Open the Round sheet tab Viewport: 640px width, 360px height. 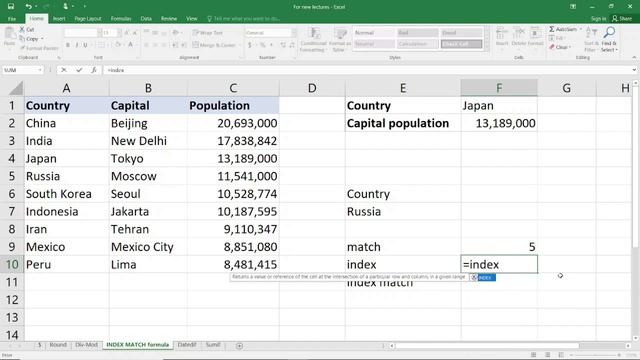58,345
